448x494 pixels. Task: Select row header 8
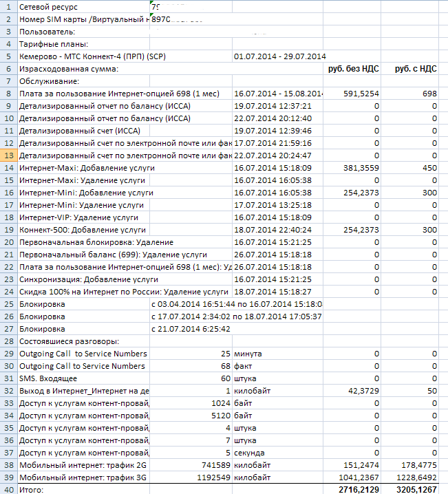pos(8,93)
